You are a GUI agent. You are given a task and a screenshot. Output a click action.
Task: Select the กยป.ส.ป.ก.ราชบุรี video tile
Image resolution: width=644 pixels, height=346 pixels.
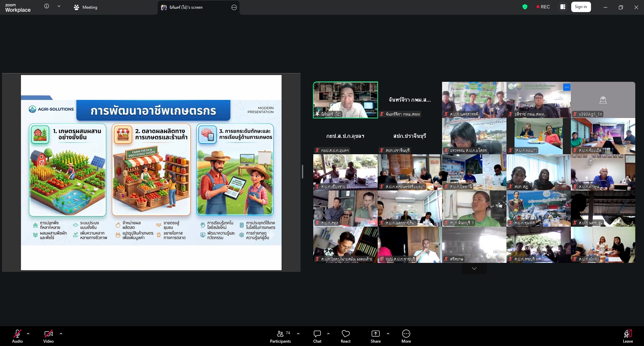pos(410,245)
